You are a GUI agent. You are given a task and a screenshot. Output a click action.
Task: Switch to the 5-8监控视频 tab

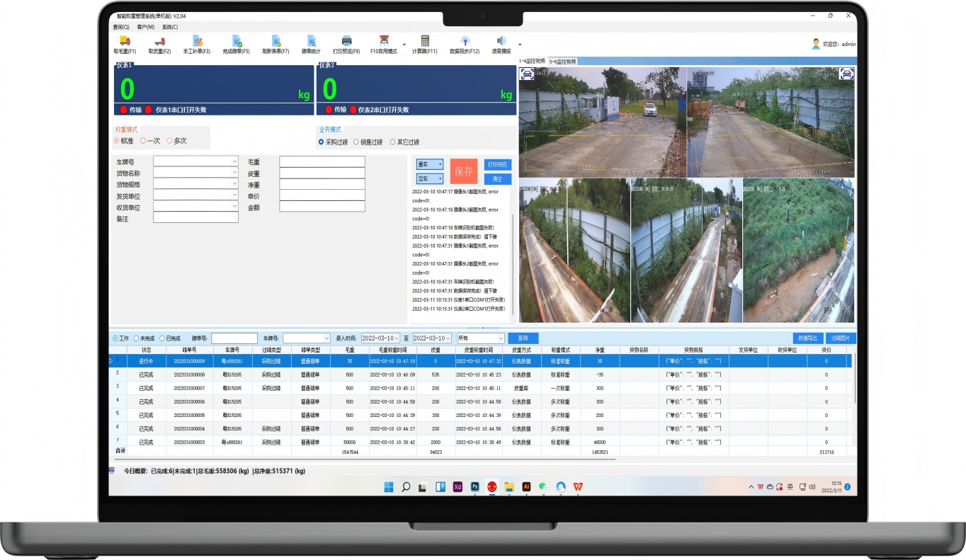(x=562, y=62)
